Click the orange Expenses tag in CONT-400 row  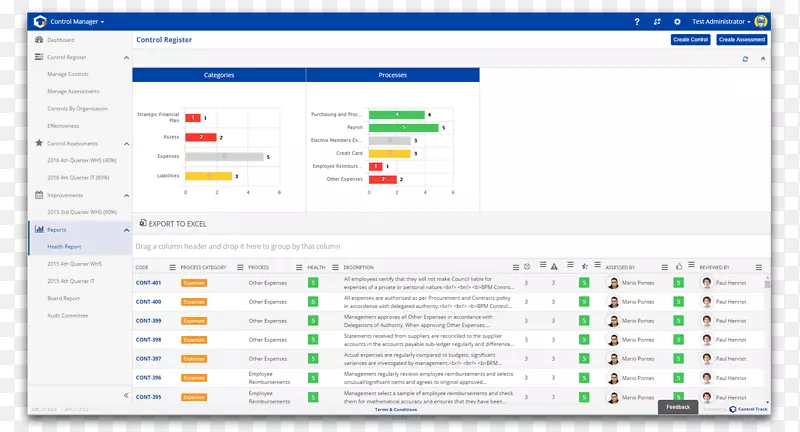point(194,302)
